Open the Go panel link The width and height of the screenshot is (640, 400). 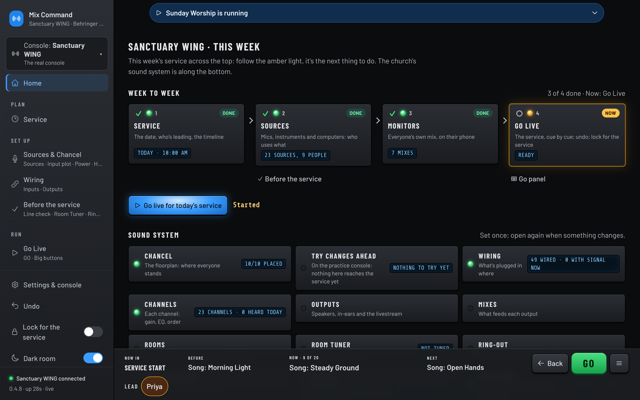coord(528,179)
